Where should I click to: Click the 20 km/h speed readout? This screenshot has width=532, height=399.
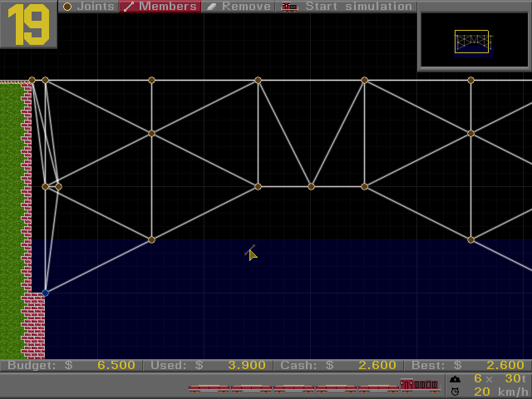(502, 392)
